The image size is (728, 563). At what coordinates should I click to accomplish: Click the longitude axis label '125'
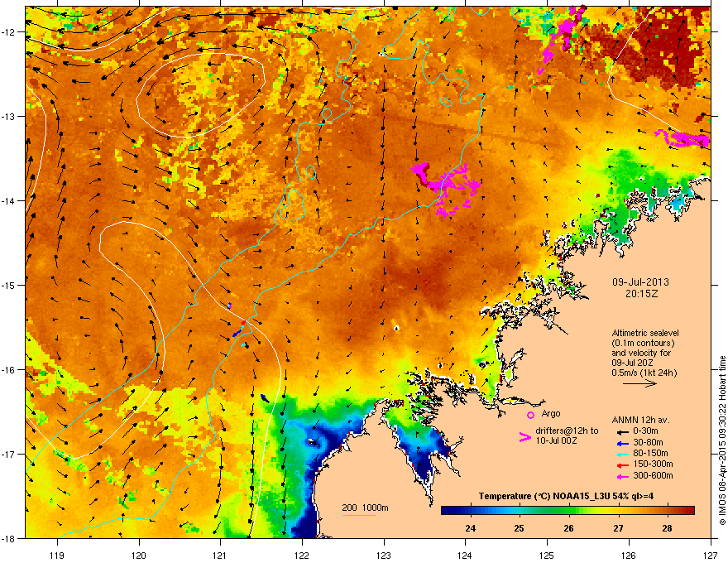[x=547, y=556]
